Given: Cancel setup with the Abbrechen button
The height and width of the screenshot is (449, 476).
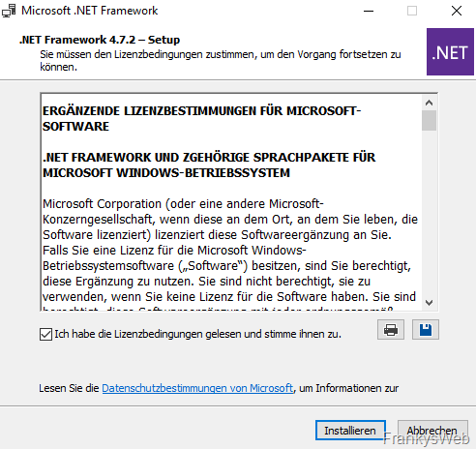Looking at the screenshot, I should (432, 431).
